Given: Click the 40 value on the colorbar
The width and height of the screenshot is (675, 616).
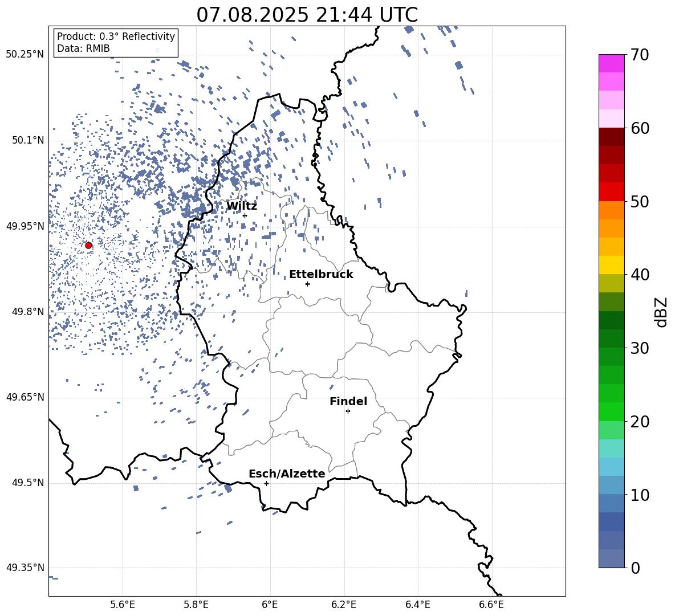Looking at the screenshot, I should point(639,275).
